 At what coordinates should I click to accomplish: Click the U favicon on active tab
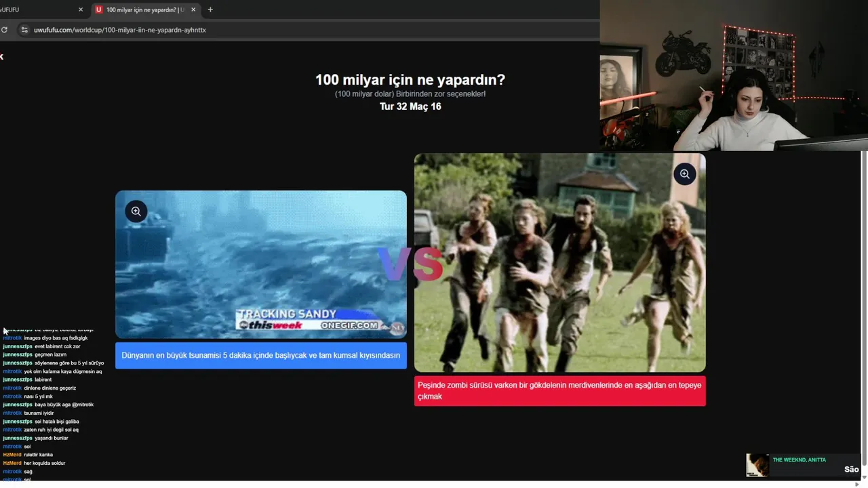pyautogui.click(x=99, y=9)
